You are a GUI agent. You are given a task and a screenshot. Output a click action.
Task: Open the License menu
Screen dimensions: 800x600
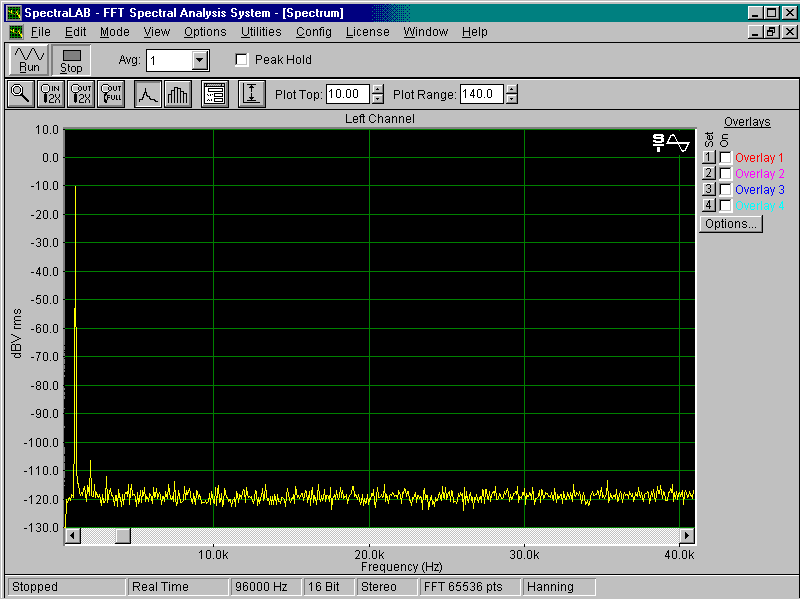pos(367,32)
